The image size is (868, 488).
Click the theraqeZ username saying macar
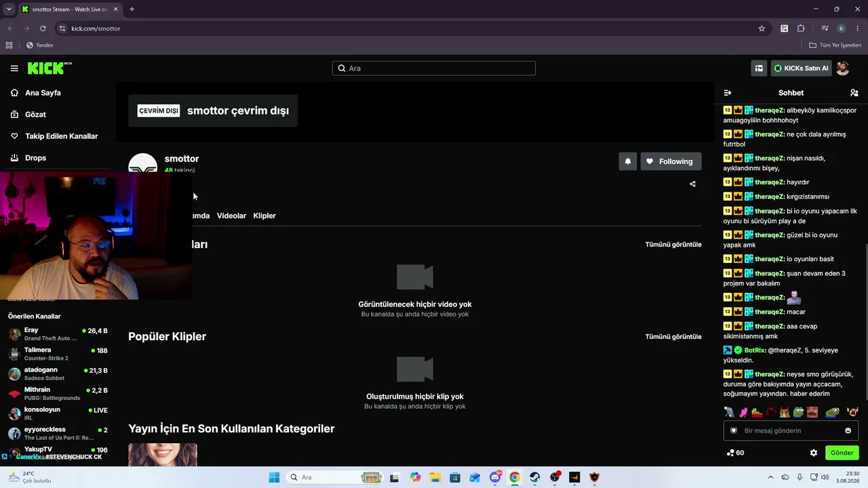pyautogui.click(x=770, y=312)
